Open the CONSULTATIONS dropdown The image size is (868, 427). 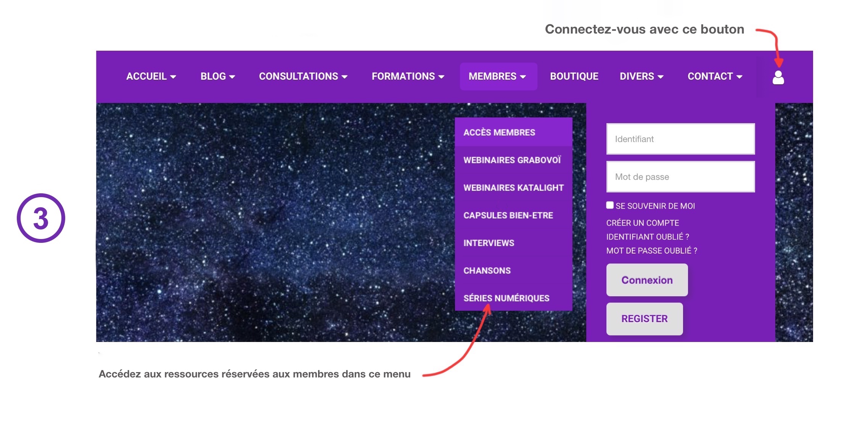pos(303,76)
